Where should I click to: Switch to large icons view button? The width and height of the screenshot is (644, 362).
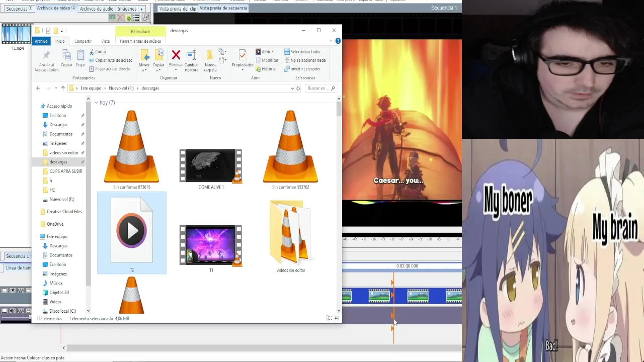[337, 318]
